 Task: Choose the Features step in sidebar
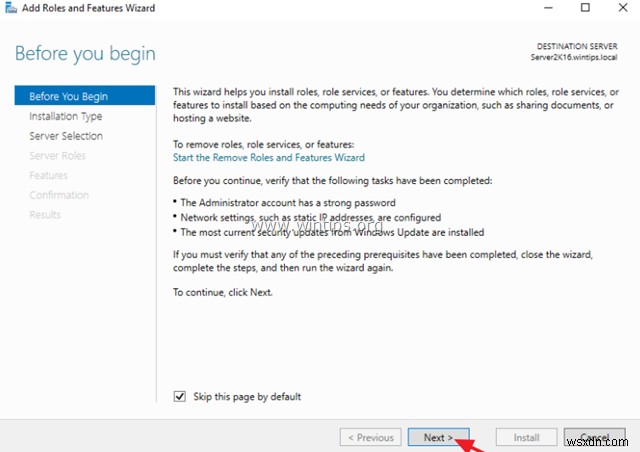point(49,175)
